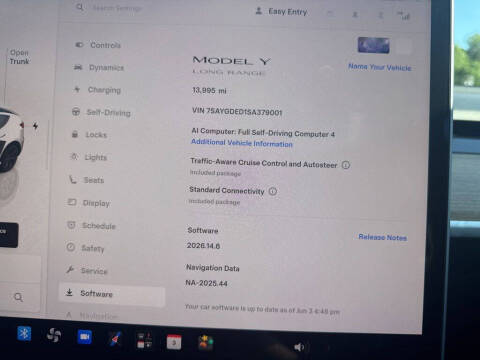
Task: Launch the Zoom camera app
Action: [x=85, y=337]
